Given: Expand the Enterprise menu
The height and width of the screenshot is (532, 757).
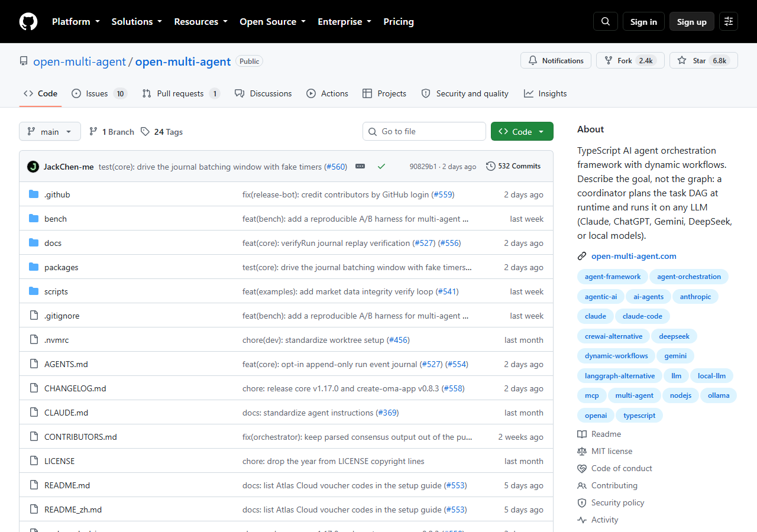Looking at the screenshot, I should tap(345, 21).
